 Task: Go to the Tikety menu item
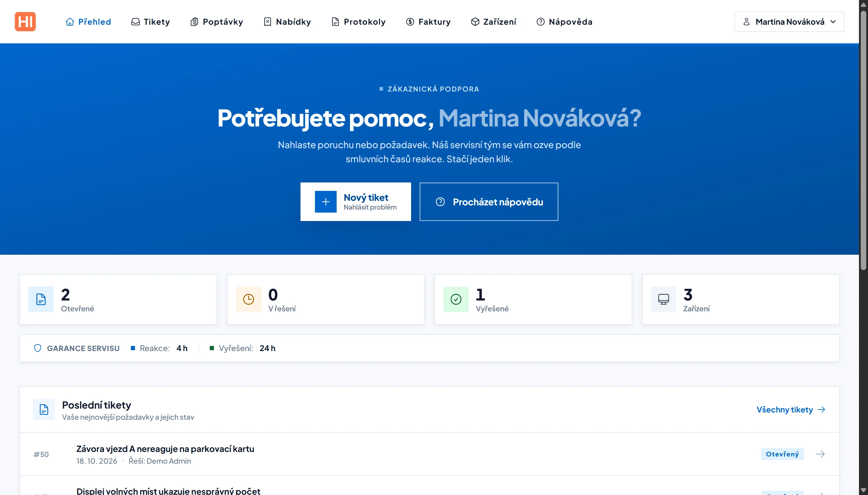pos(150,22)
